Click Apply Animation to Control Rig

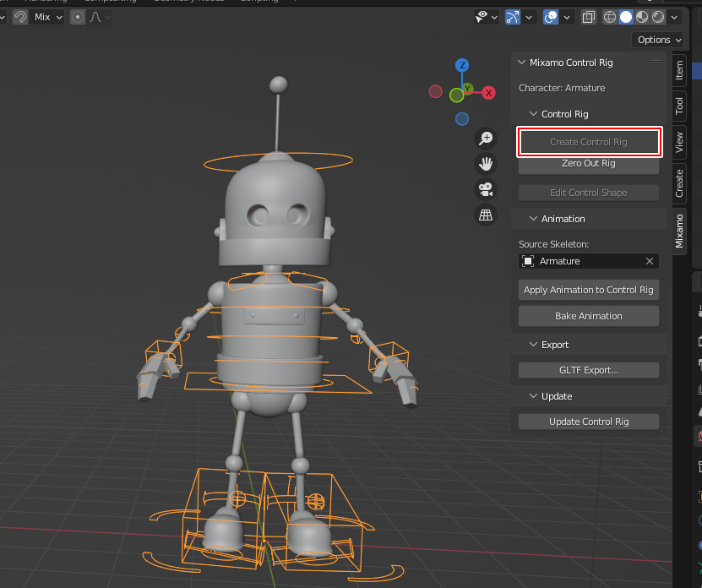click(x=588, y=290)
